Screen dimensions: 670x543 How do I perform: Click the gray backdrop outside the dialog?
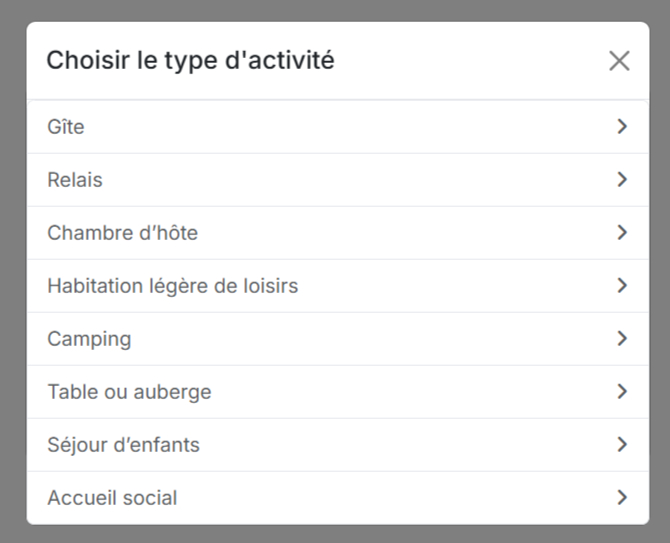[12, 270]
